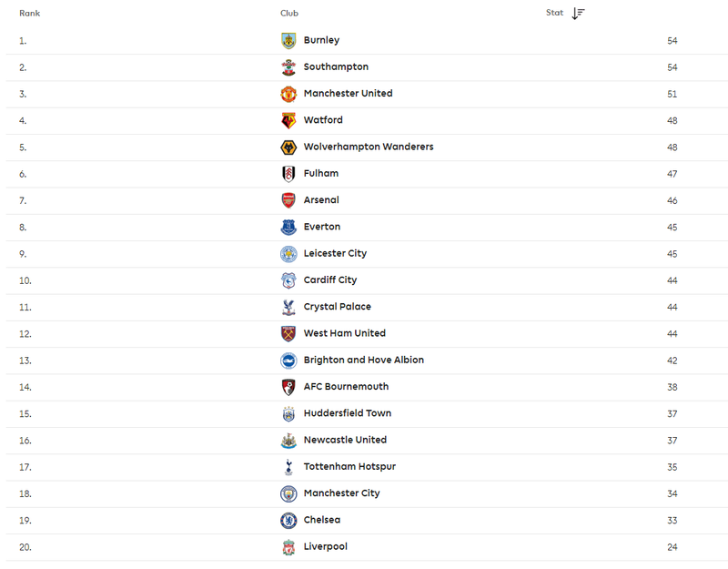Click the Rank column header
Viewport: 728px width, 569px height.
[x=30, y=13]
